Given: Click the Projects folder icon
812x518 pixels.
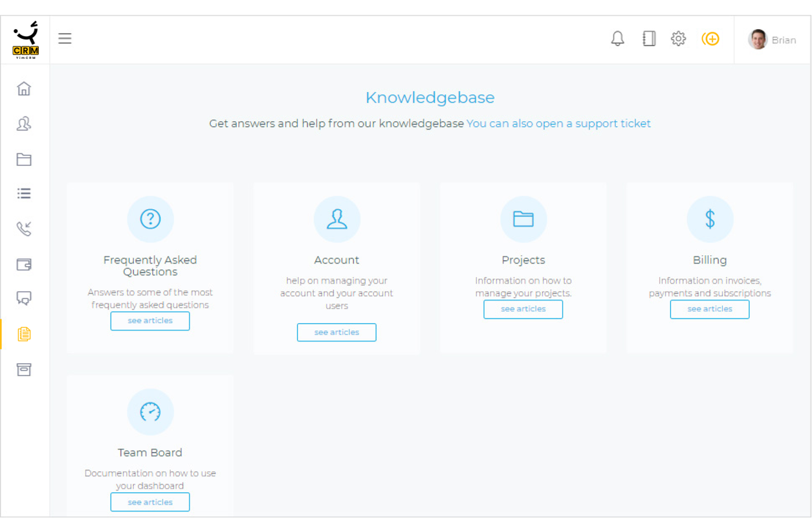Looking at the screenshot, I should click(x=523, y=220).
